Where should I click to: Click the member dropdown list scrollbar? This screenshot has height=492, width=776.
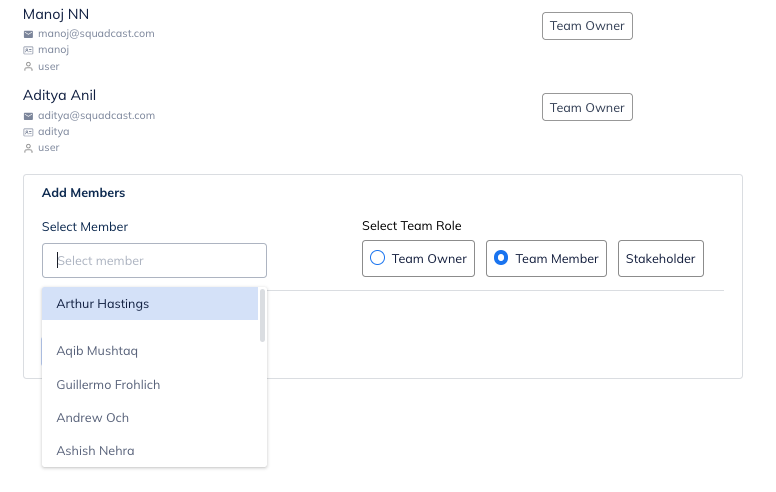click(263, 316)
